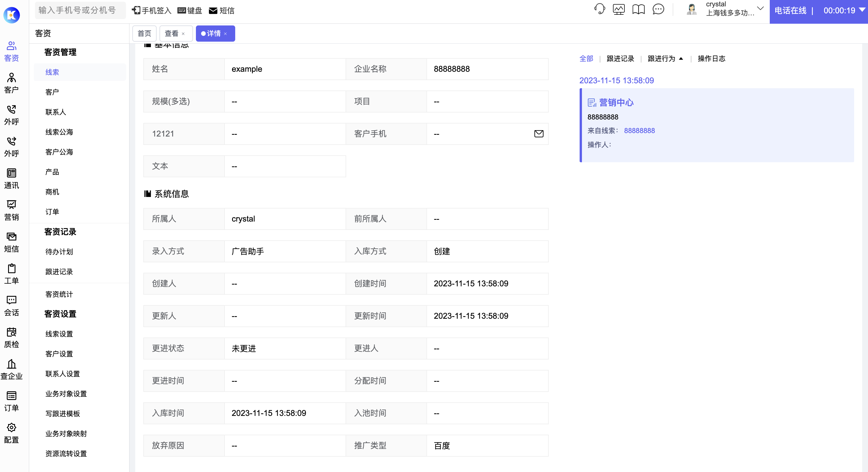Expand the crystal account dropdown

tap(760, 8)
